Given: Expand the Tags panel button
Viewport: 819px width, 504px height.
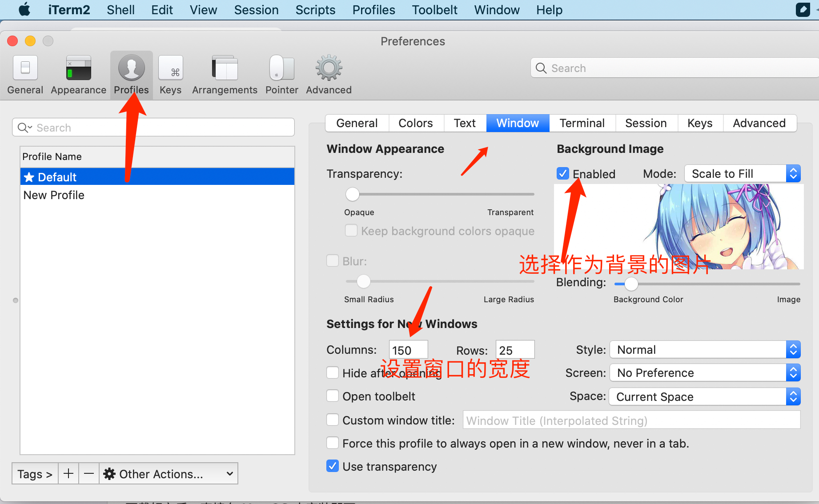Looking at the screenshot, I should [35, 474].
